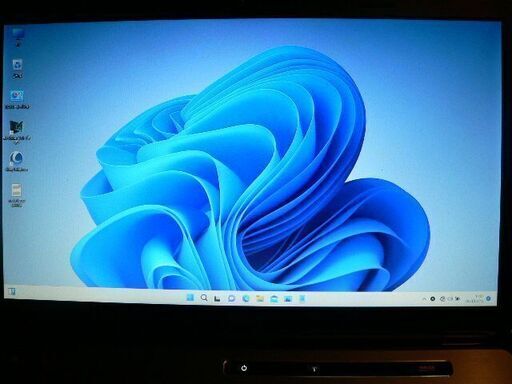Viewport: 512px width, 384px height.
Task: Open Microsoft Store from the taskbar
Action: 274,299
